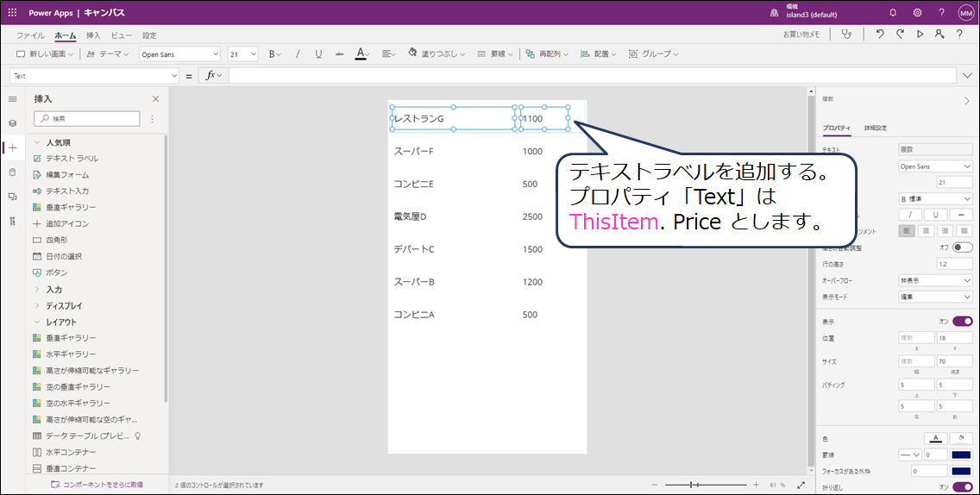
Task: Redo the last action
Action: [900, 34]
